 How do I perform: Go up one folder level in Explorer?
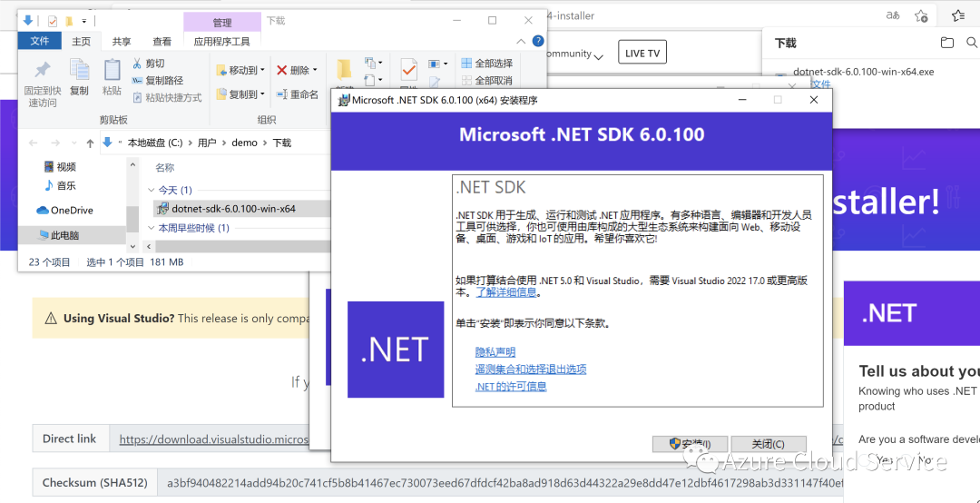coord(90,143)
